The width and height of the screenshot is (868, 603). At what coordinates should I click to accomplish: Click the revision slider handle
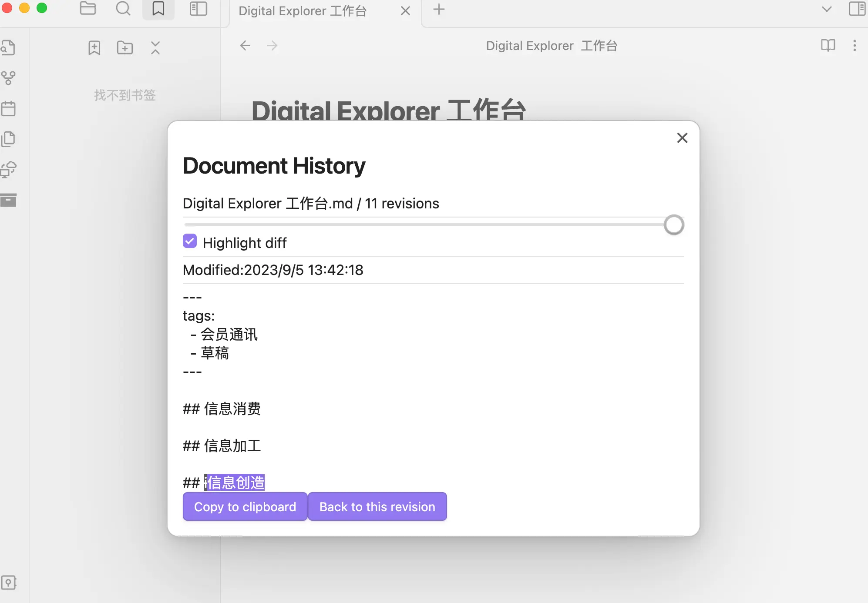coord(674,225)
